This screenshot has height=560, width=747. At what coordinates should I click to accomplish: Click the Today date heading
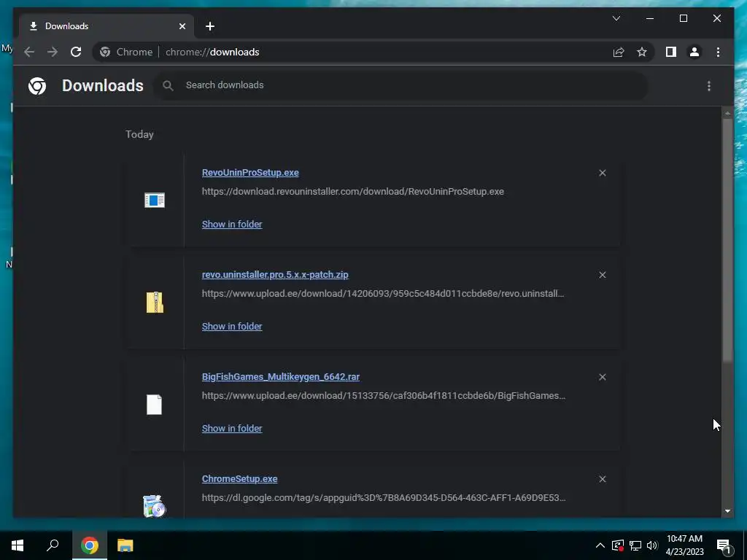coord(139,134)
